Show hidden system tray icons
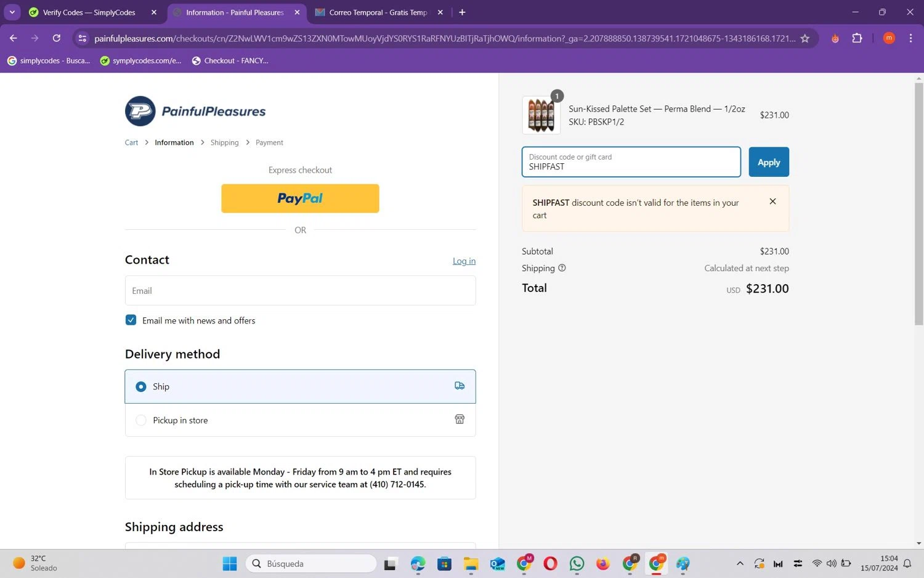 [x=740, y=564]
